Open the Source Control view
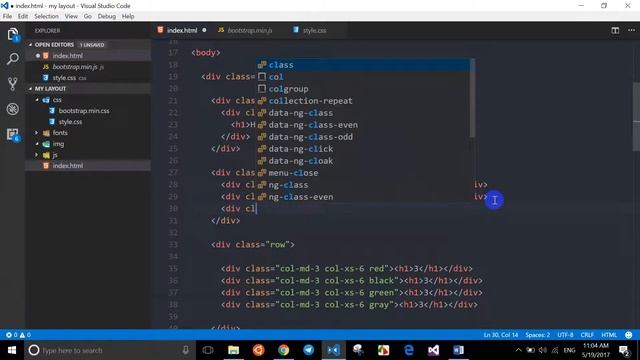 tap(13, 84)
